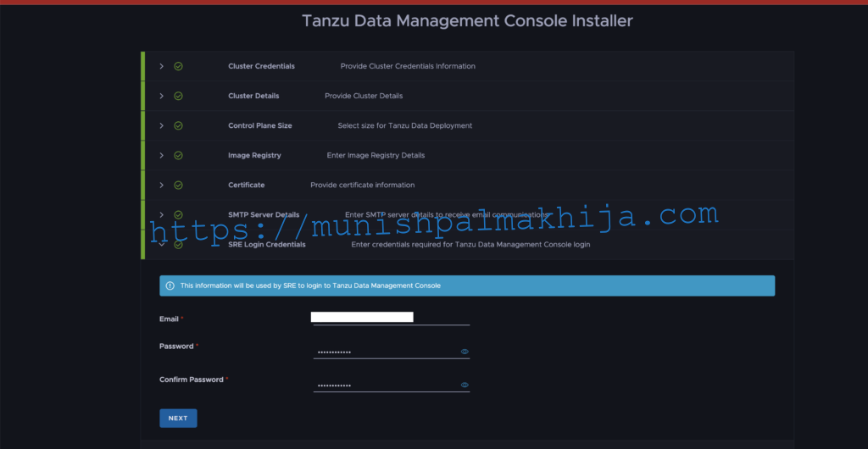Image resolution: width=868 pixels, height=449 pixels.
Task: Click the 'Confirm Password' field label
Action: [x=192, y=380]
